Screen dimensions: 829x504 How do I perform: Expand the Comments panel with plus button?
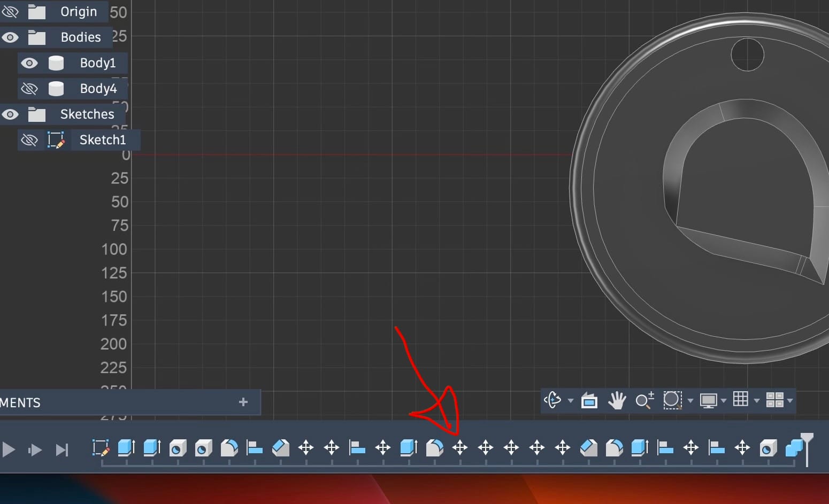click(243, 402)
